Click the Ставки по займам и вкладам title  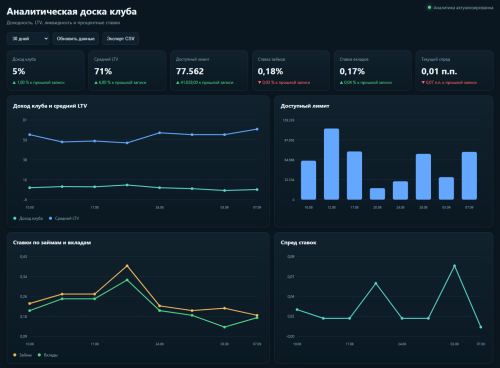(x=52, y=243)
